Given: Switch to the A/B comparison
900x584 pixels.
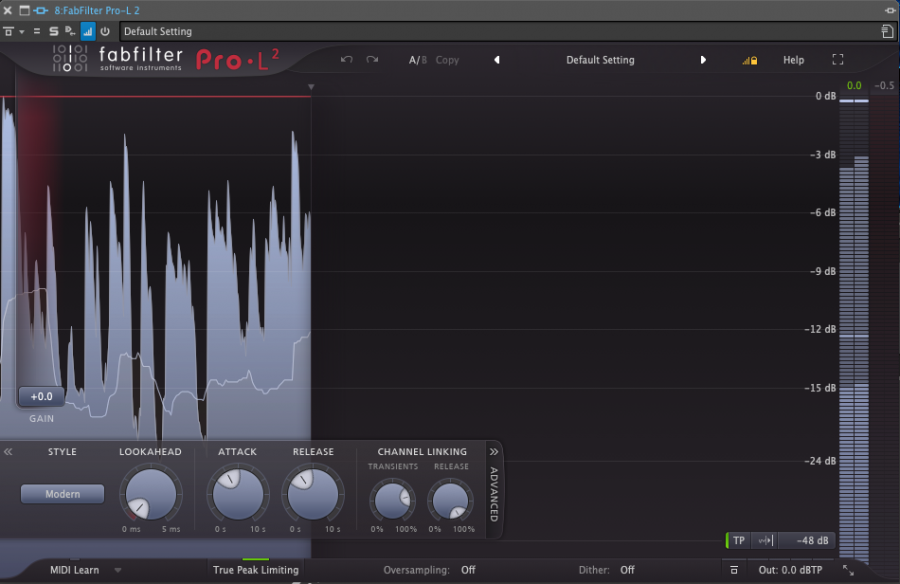Looking at the screenshot, I should point(416,60).
